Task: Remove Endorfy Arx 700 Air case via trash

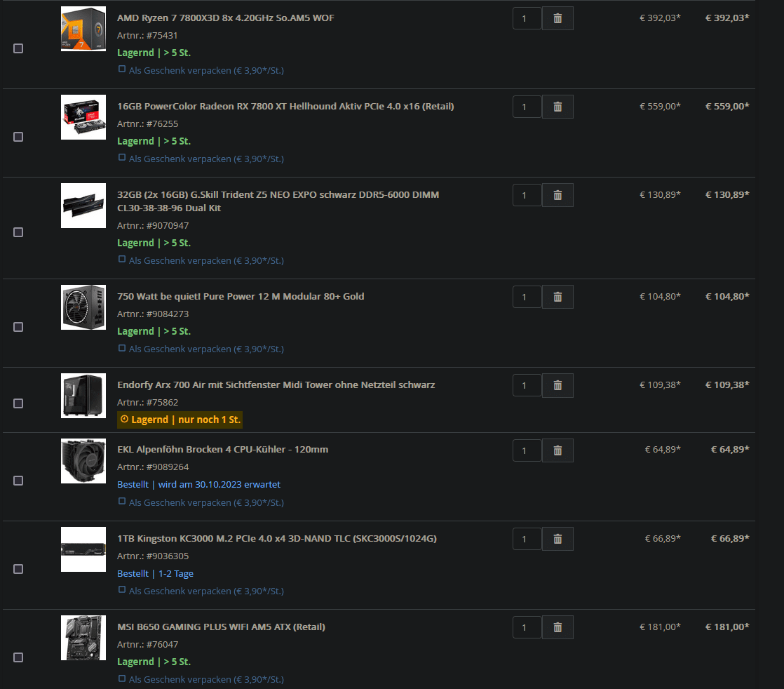Action: [557, 385]
